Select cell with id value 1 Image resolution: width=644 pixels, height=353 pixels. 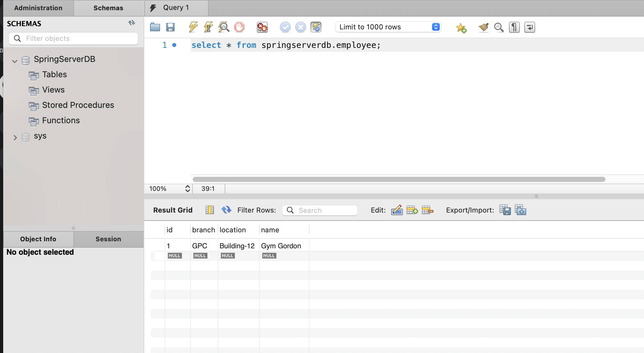point(178,246)
